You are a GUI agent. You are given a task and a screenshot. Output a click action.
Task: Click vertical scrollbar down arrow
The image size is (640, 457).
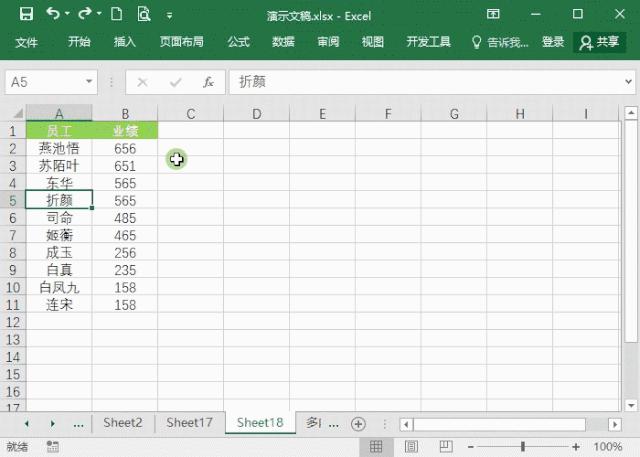(631, 405)
